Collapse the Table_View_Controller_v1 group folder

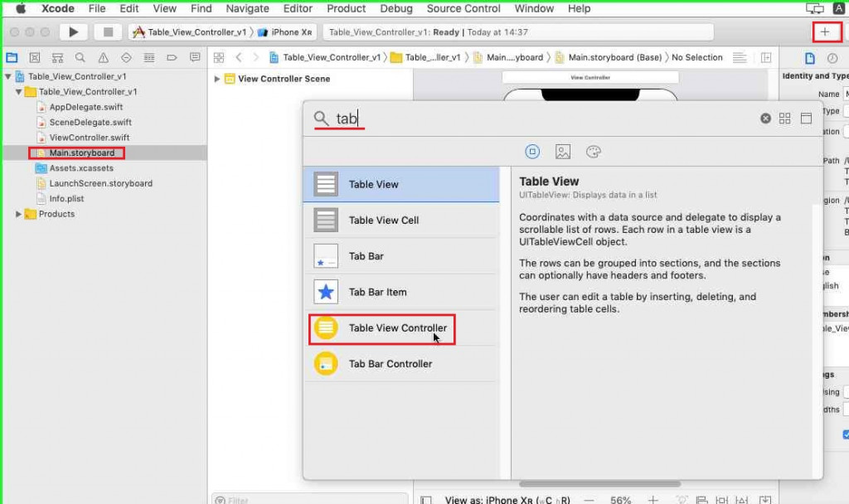pyautogui.click(x=18, y=92)
